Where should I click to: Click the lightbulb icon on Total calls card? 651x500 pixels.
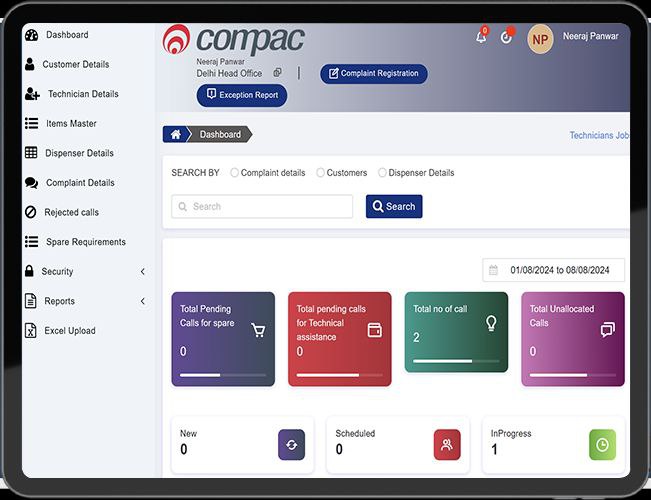(490, 323)
